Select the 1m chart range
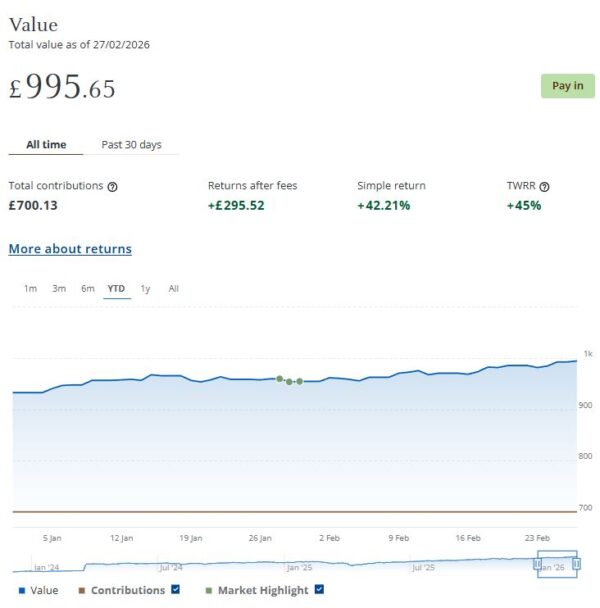Image resolution: width=600 pixels, height=608 pixels. click(x=30, y=289)
